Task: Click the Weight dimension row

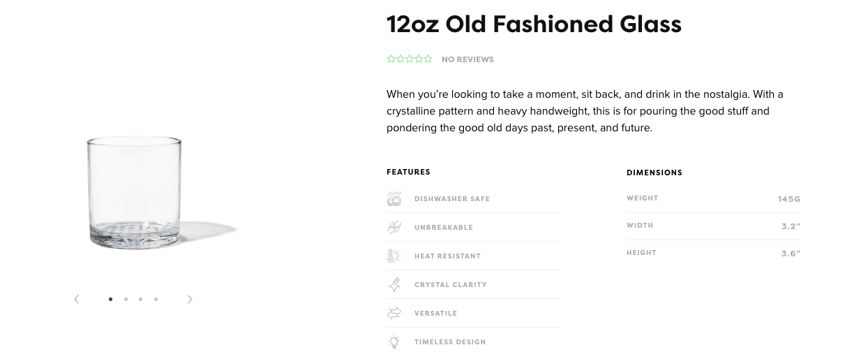Action: tap(713, 198)
